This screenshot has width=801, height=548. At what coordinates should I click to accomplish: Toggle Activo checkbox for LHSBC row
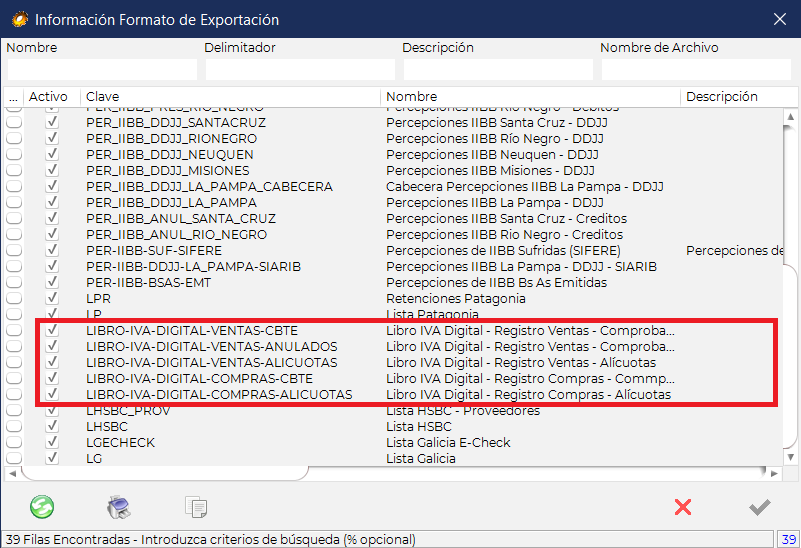pos(52,426)
